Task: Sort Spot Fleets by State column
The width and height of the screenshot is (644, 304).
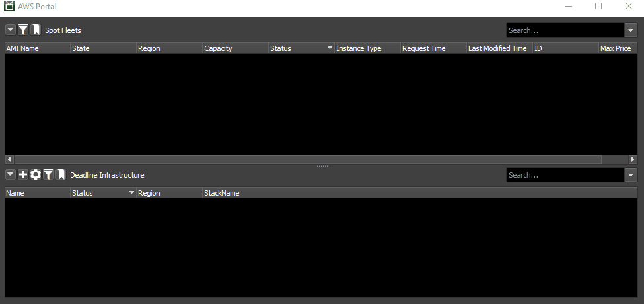Action: pos(104,48)
